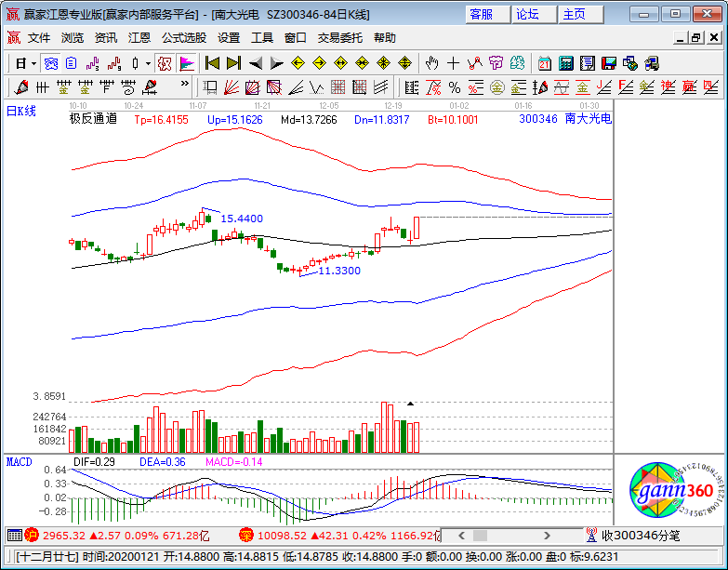Click bottom scrollbar left arrow
This screenshot has width=728, height=570.
(x=461, y=536)
